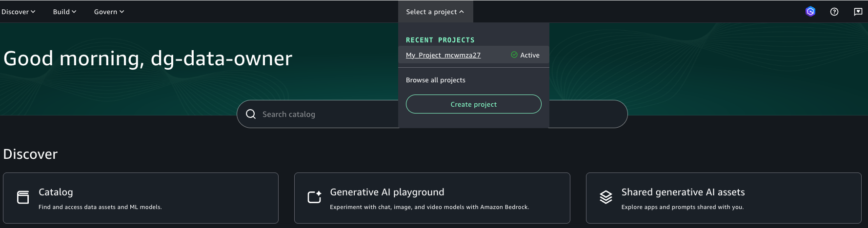Click the Generative AI playground sparkle icon
Image resolution: width=868 pixels, height=228 pixels.
pos(314,197)
